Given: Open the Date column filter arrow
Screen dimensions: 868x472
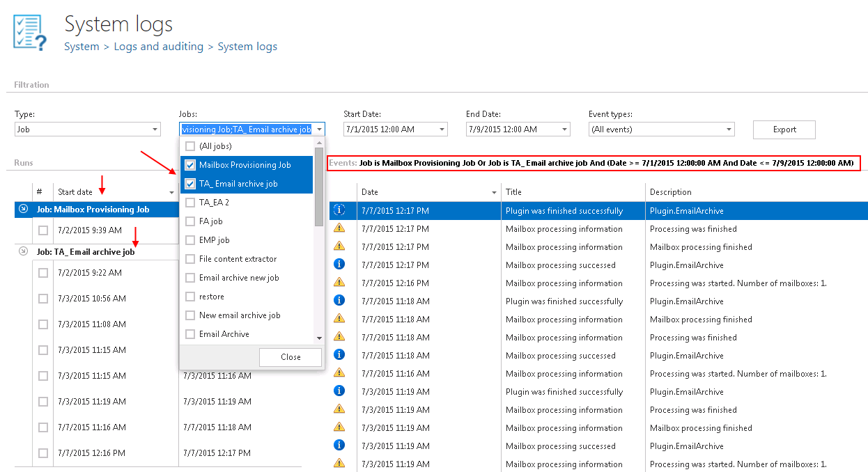Looking at the screenshot, I should 494,192.
